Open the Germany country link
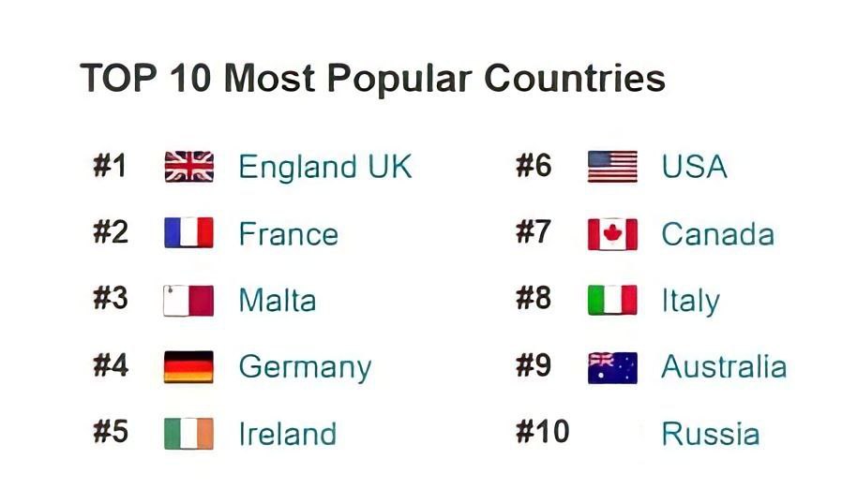857x504 pixels. point(305,367)
